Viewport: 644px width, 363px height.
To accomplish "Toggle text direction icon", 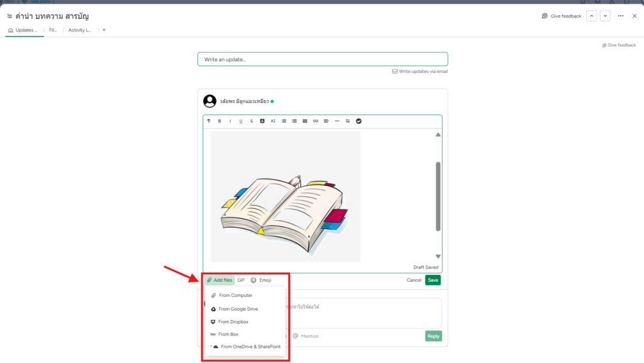I will 347,121.
